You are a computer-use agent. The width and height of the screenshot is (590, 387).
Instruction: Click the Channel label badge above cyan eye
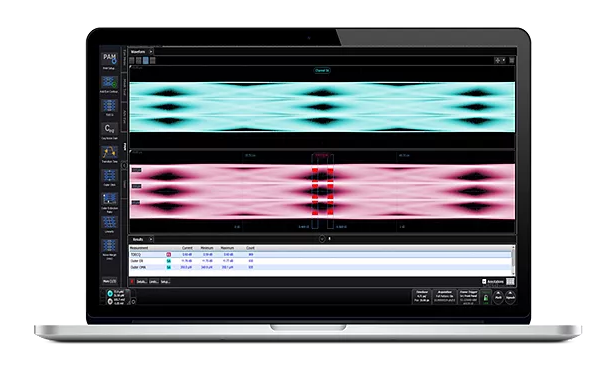(x=322, y=70)
